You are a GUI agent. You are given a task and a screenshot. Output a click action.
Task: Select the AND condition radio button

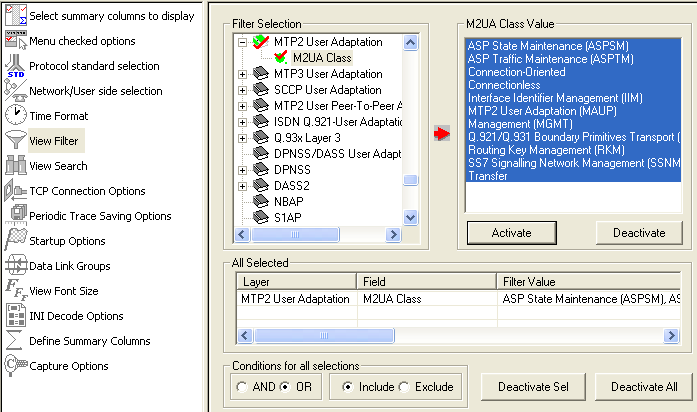pos(241,387)
